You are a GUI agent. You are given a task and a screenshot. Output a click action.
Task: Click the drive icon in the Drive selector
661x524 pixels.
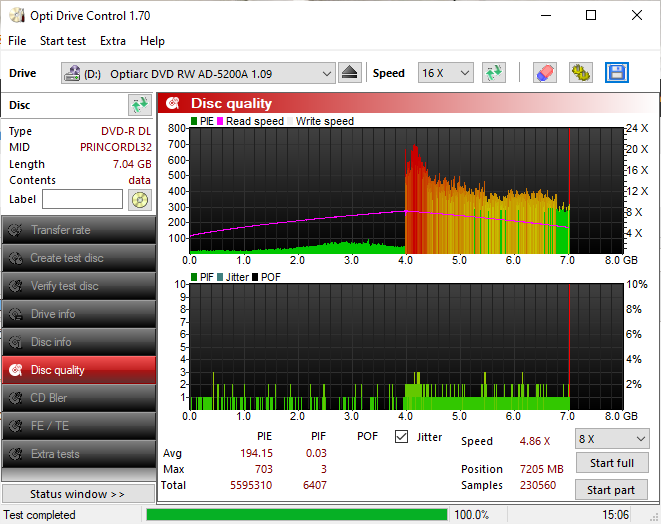[x=72, y=73]
